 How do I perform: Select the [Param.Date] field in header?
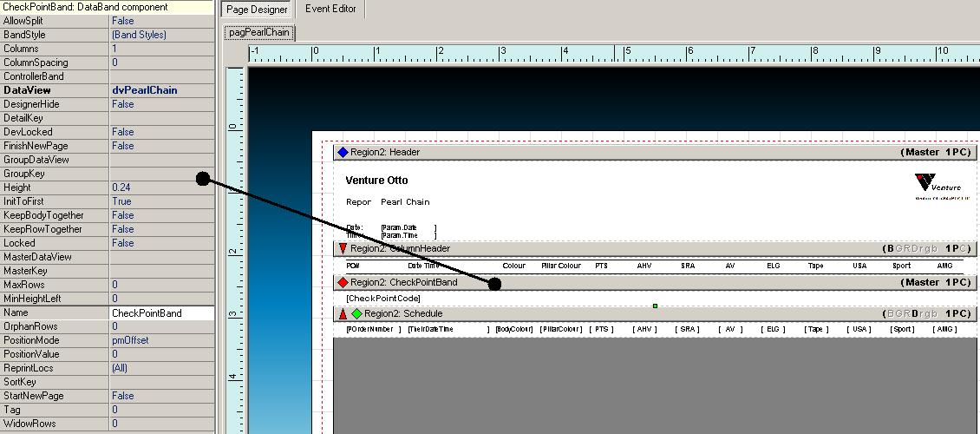click(408, 227)
